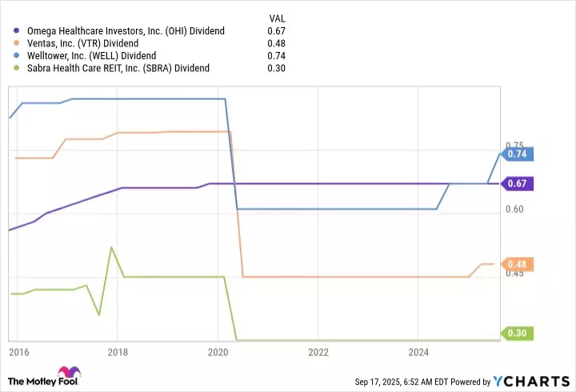Click the green Sabra legend dot
The image size is (576, 392).
click(x=18, y=69)
